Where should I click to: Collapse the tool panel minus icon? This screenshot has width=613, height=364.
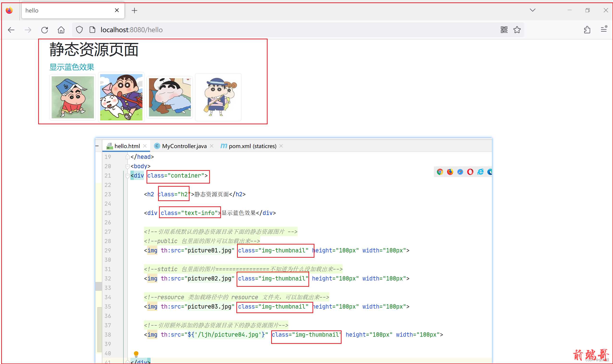[x=97, y=146]
